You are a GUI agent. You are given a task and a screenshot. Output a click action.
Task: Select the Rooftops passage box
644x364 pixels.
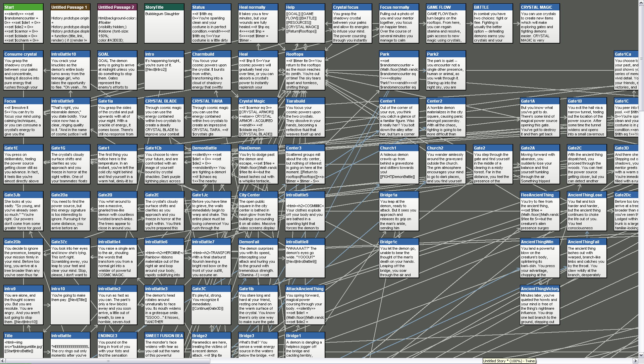(305, 70)
